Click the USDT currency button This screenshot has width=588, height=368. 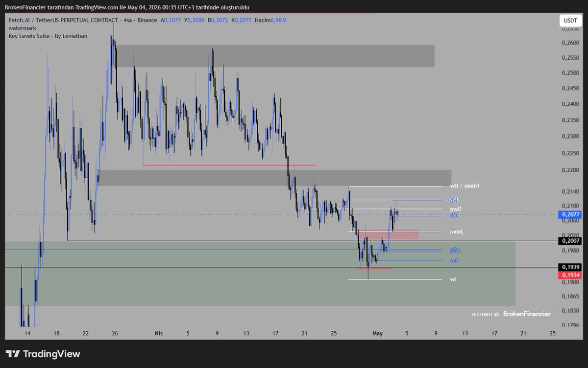coord(570,21)
